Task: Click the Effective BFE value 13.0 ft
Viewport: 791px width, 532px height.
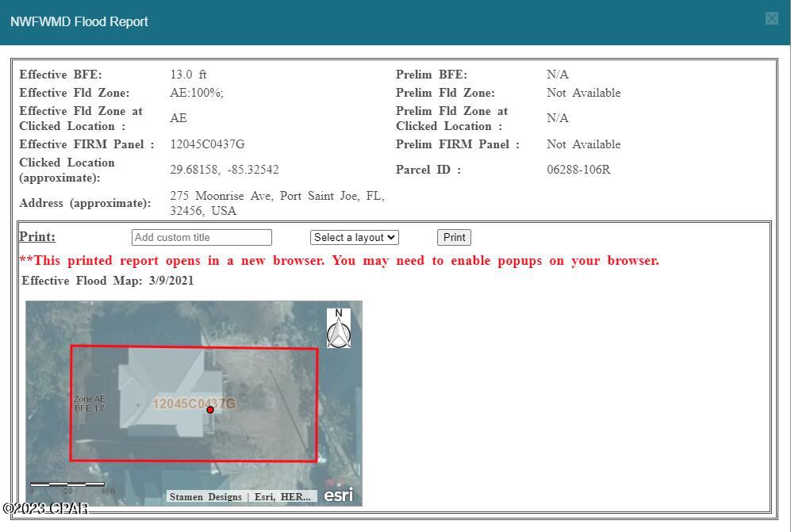Action: 188,75
